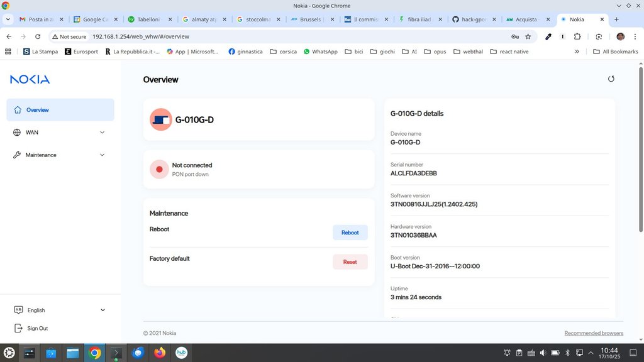This screenshot has width=644, height=362.
Task: Select software version 3TN00816JJLJ25(1.2402.425) text
Action: click(434, 204)
